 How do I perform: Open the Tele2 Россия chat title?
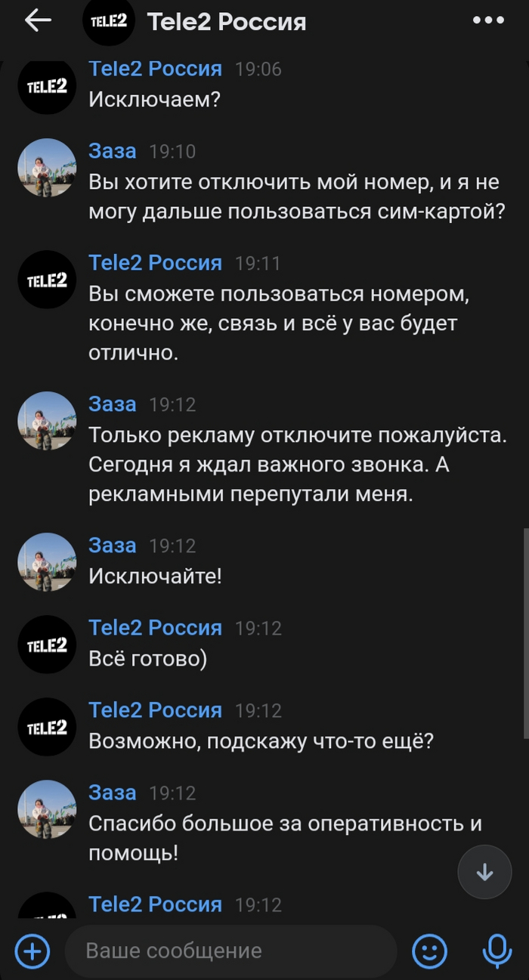[227, 22]
